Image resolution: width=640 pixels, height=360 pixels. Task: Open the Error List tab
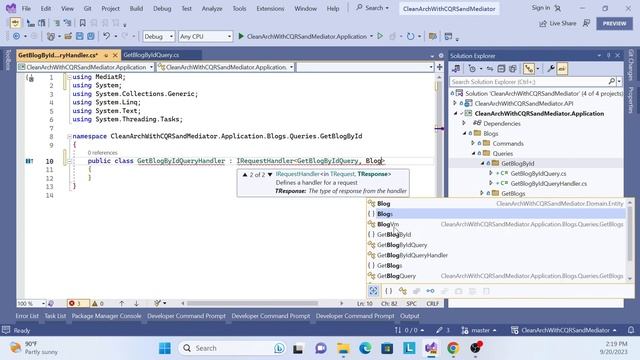(27, 316)
